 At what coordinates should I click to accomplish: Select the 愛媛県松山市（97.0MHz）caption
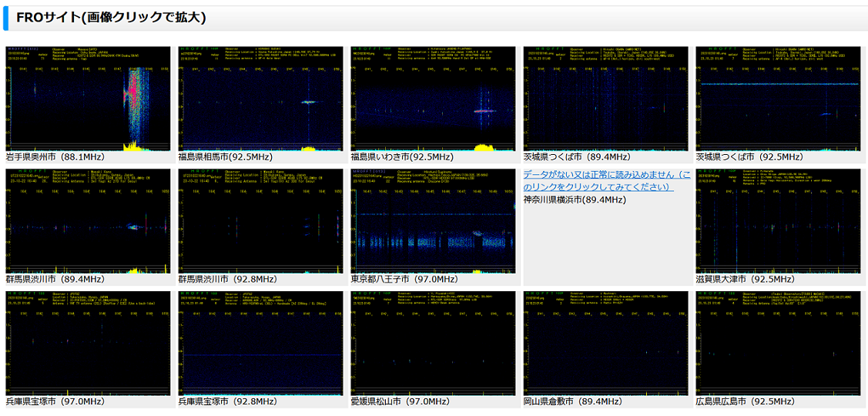click(x=400, y=401)
